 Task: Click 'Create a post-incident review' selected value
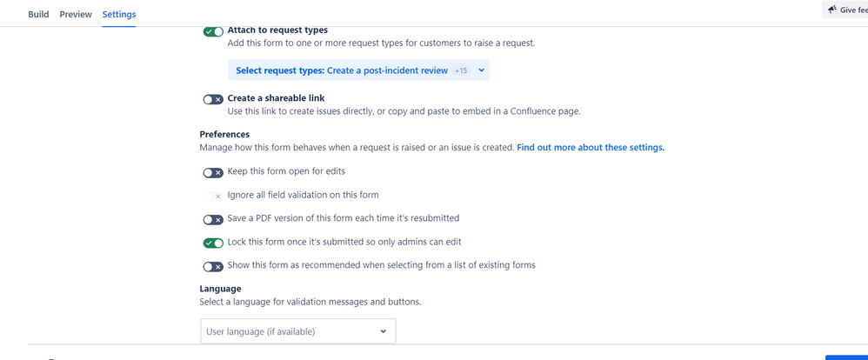point(387,70)
